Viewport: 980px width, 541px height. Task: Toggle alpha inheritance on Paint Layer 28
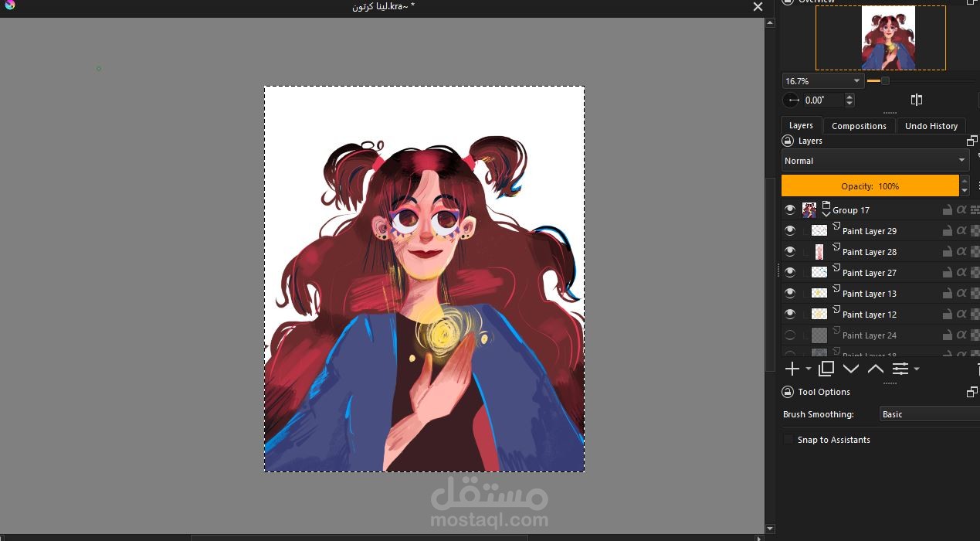(961, 252)
